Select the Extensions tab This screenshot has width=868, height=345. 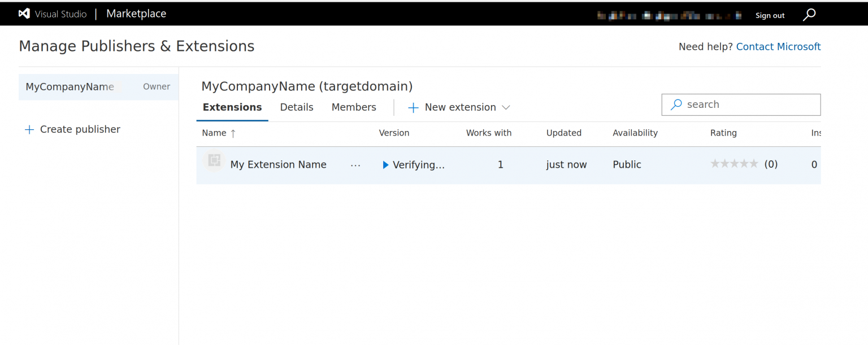pos(232,107)
